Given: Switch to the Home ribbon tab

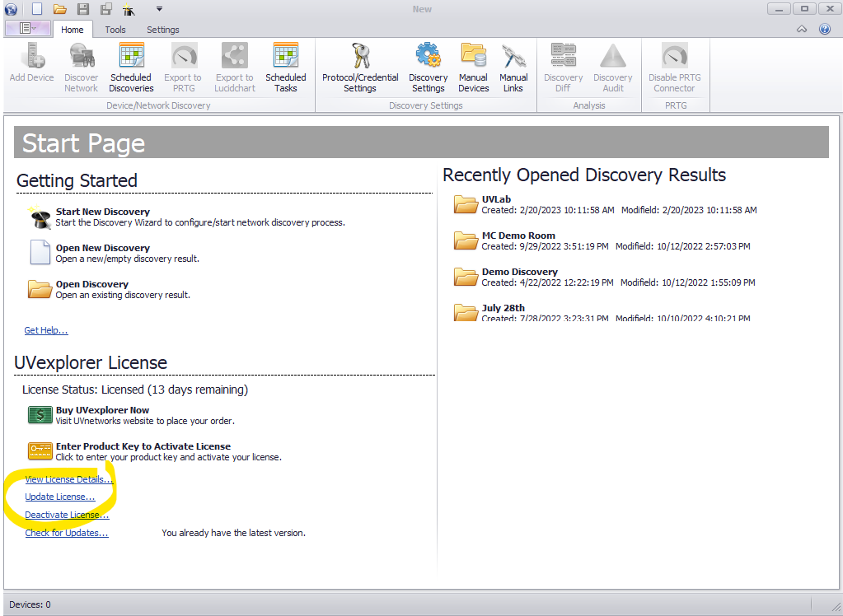Looking at the screenshot, I should (x=72, y=30).
